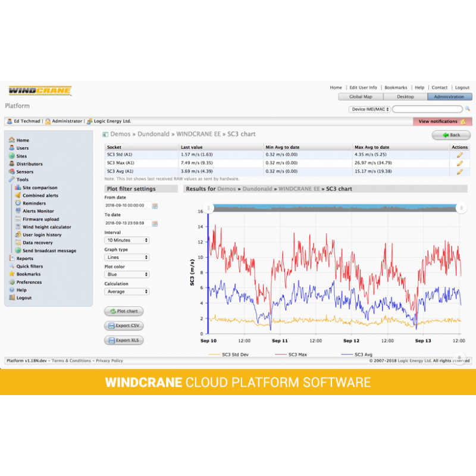
Task: Click the Export CSV button
Action: [x=124, y=325]
